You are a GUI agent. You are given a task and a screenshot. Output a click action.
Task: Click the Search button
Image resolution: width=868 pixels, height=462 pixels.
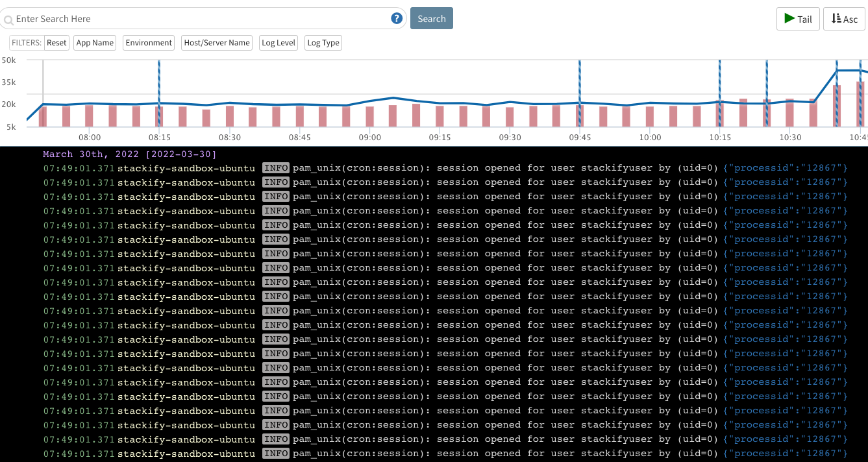pyautogui.click(x=432, y=19)
